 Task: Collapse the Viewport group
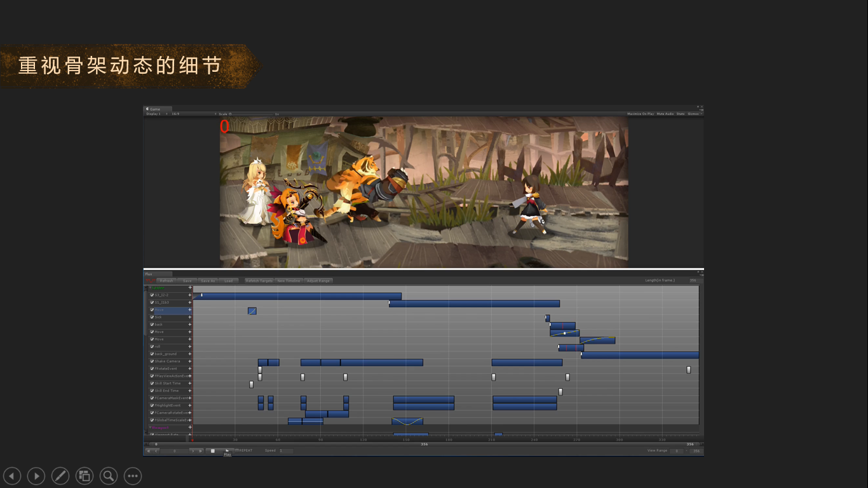150,428
